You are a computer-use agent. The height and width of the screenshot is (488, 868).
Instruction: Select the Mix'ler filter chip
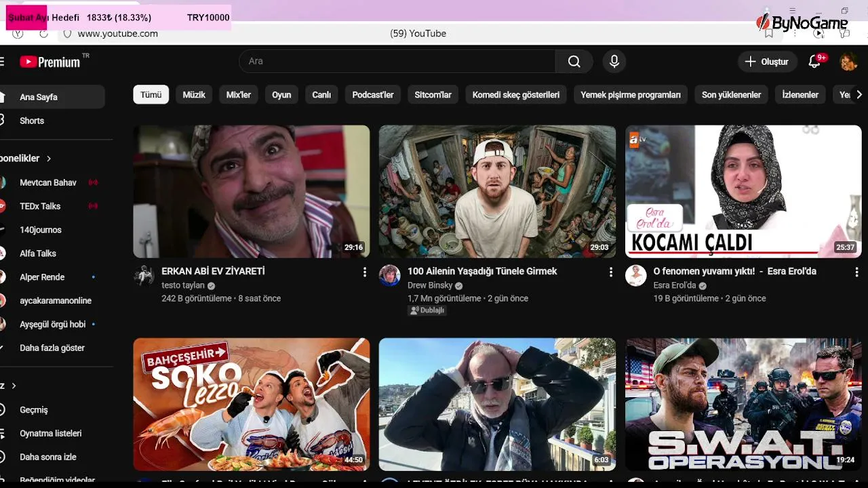coord(239,95)
